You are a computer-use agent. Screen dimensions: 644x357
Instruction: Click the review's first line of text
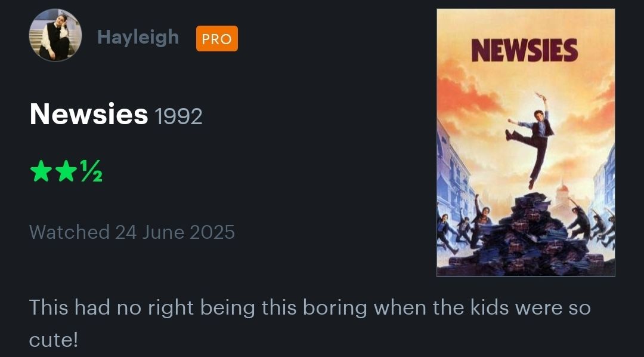[309, 307]
